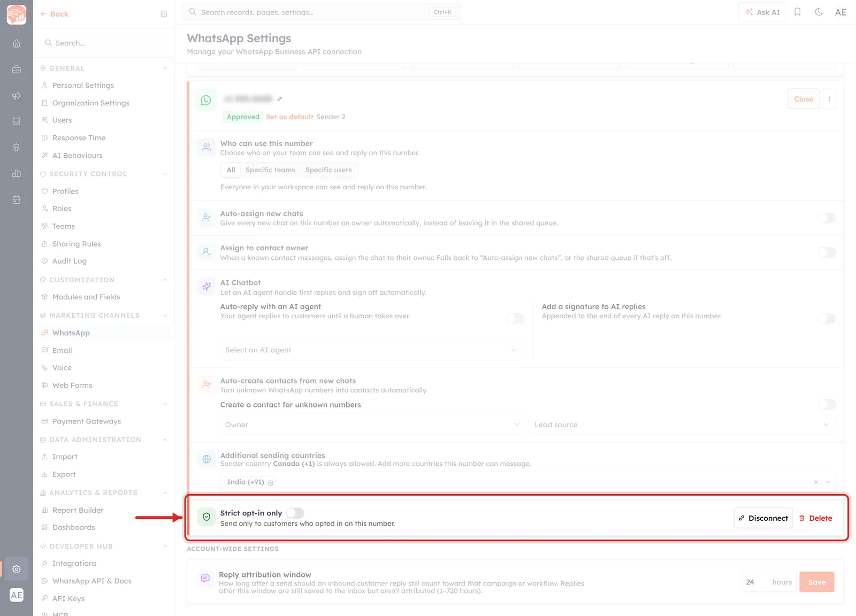Open the Home icon in the left rail

tap(17, 43)
